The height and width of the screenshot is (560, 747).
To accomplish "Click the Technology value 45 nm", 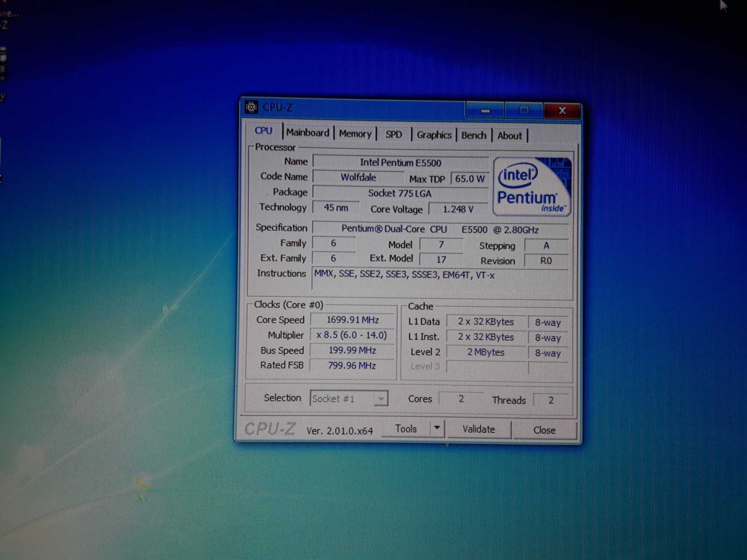I will pyautogui.click(x=336, y=208).
